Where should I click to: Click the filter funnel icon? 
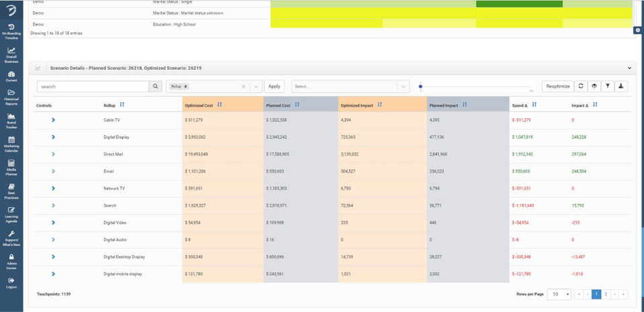pos(608,86)
